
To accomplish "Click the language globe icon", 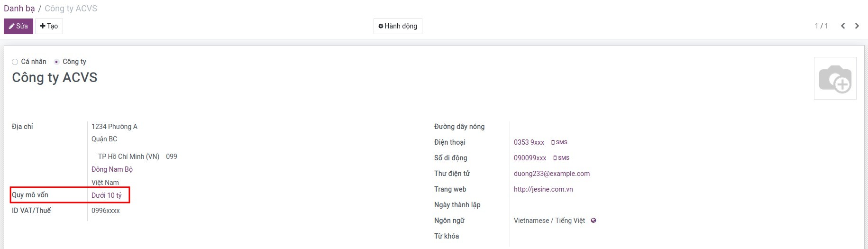I will (594, 221).
